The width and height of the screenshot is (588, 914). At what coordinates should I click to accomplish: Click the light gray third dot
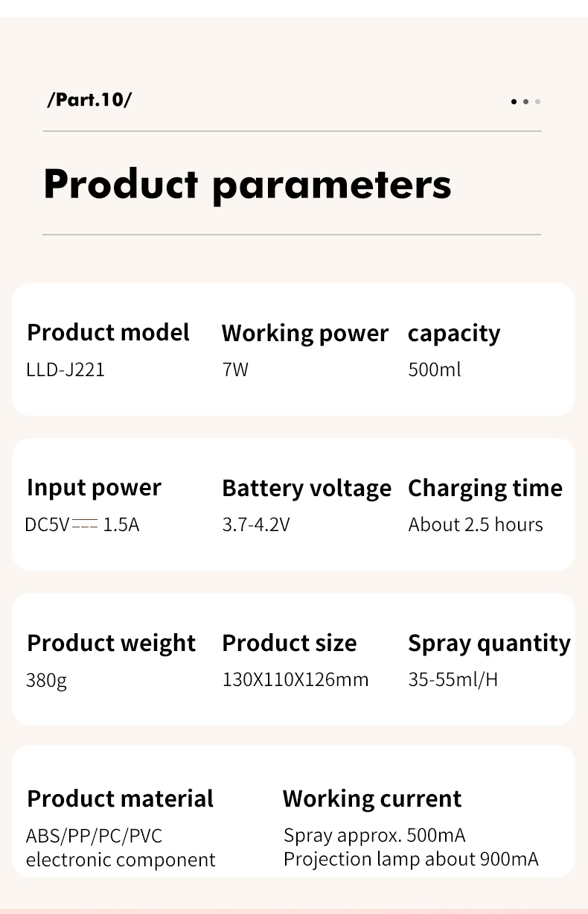pyautogui.click(x=537, y=101)
